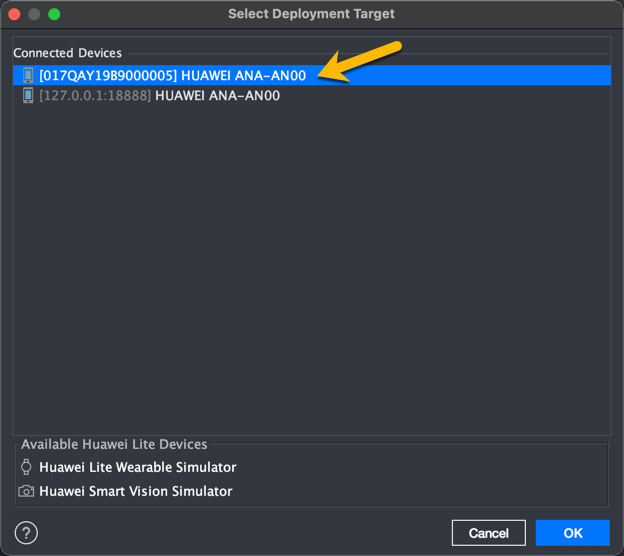
Task: Confirm selection with the OK button
Action: (x=573, y=533)
